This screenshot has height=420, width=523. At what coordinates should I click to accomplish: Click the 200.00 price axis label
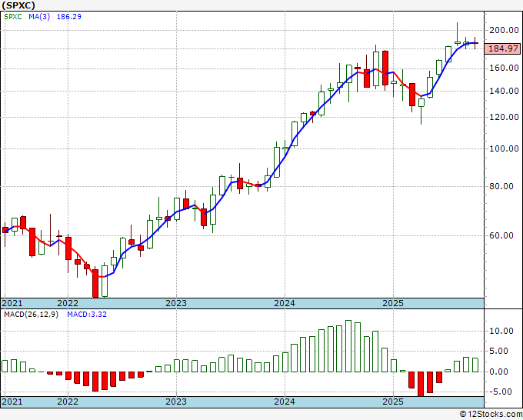504,30
